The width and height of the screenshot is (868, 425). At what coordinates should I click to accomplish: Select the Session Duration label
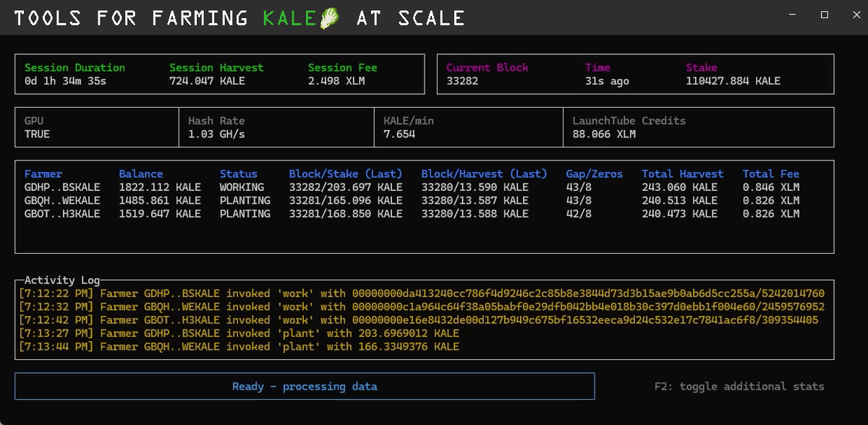(75, 67)
